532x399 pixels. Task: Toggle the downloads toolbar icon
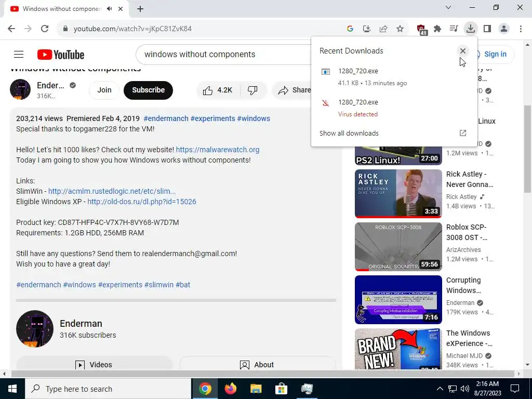click(471, 29)
